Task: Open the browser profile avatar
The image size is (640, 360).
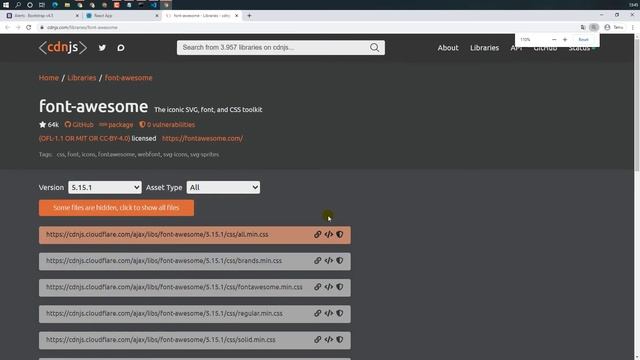Action: coord(607,27)
